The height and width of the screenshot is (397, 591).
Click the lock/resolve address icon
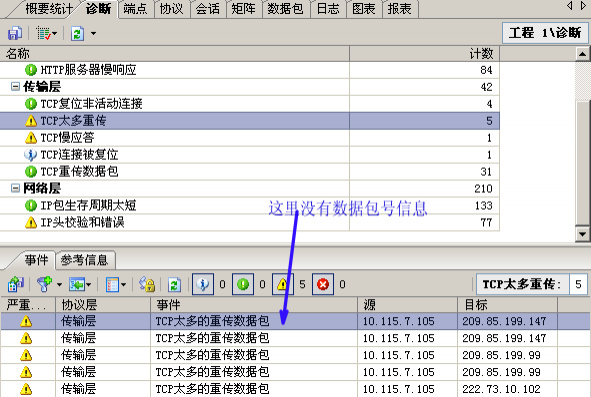tap(147, 284)
